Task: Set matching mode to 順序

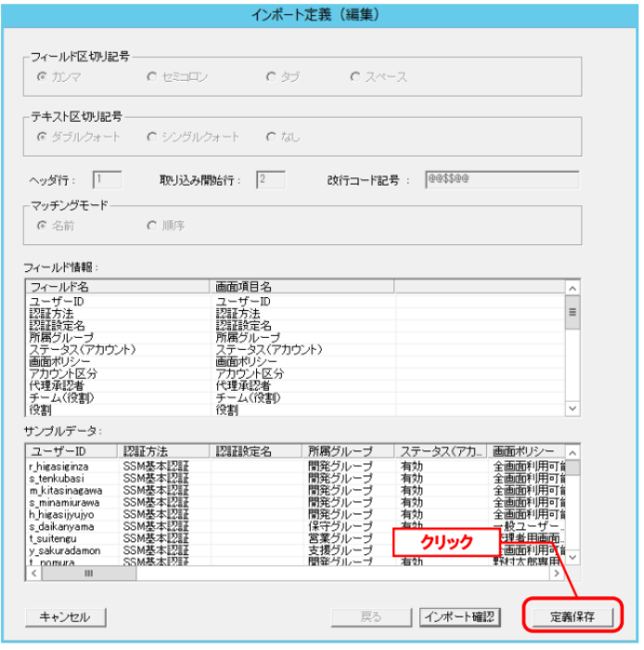Action: (x=152, y=226)
